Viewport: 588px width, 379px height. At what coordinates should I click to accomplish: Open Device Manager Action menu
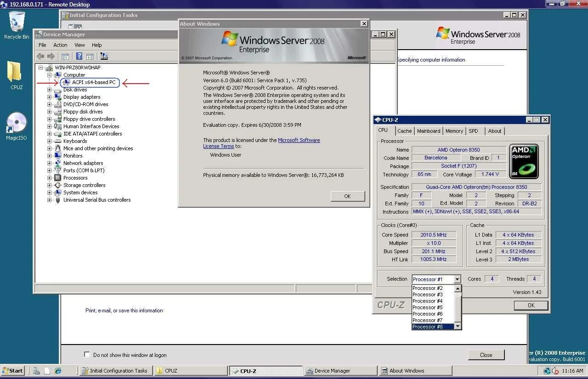pos(60,45)
